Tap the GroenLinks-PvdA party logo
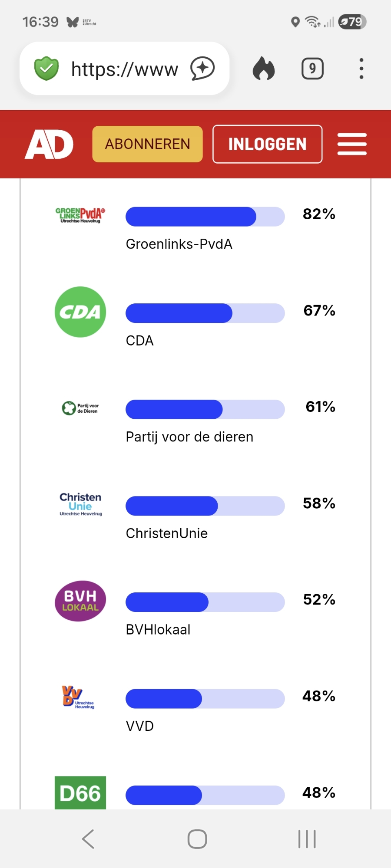This screenshot has width=391, height=868. 80,215
